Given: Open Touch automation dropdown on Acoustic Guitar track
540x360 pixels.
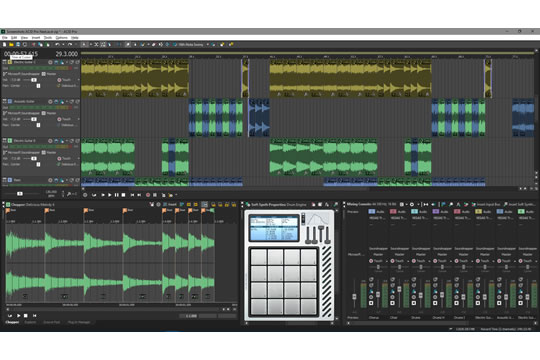Looking at the screenshot, I should (x=79, y=119).
